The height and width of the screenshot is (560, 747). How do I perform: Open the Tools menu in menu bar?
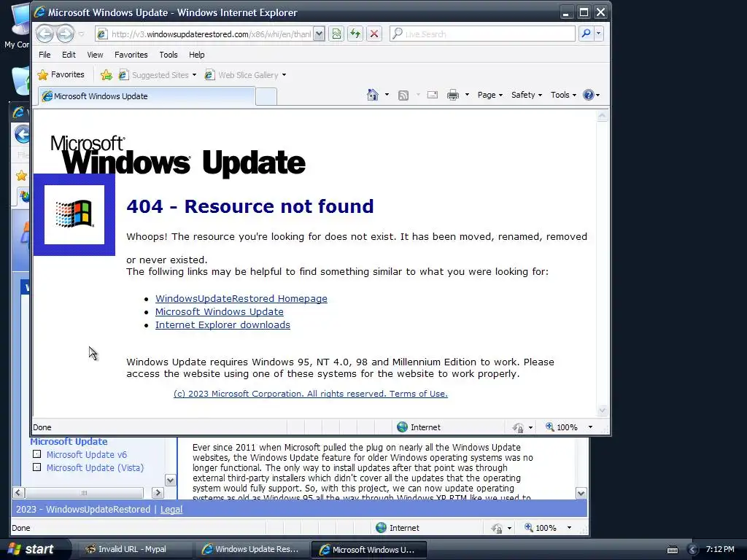click(x=169, y=55)
